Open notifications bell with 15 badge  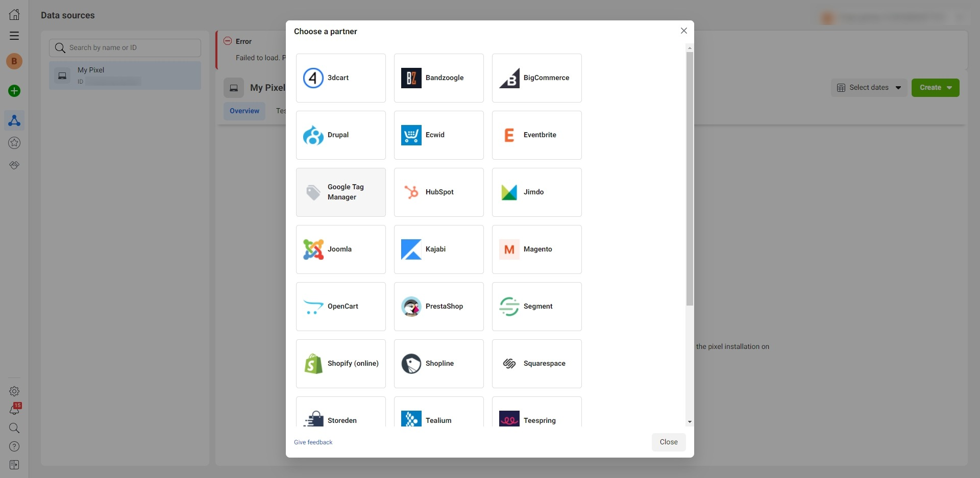14,409
